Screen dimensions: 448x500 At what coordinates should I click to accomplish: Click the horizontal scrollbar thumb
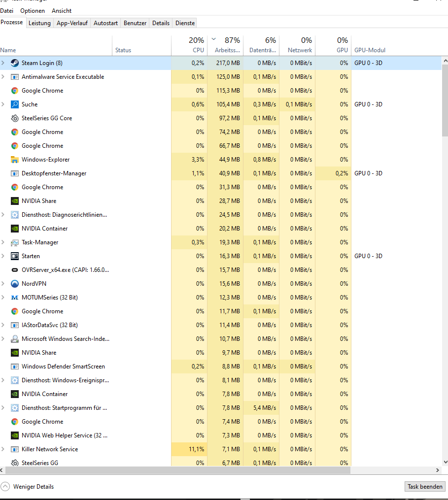(x=178, y=470)
